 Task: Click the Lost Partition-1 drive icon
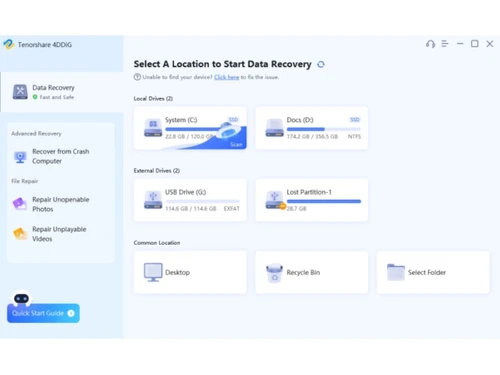[275, 200]
